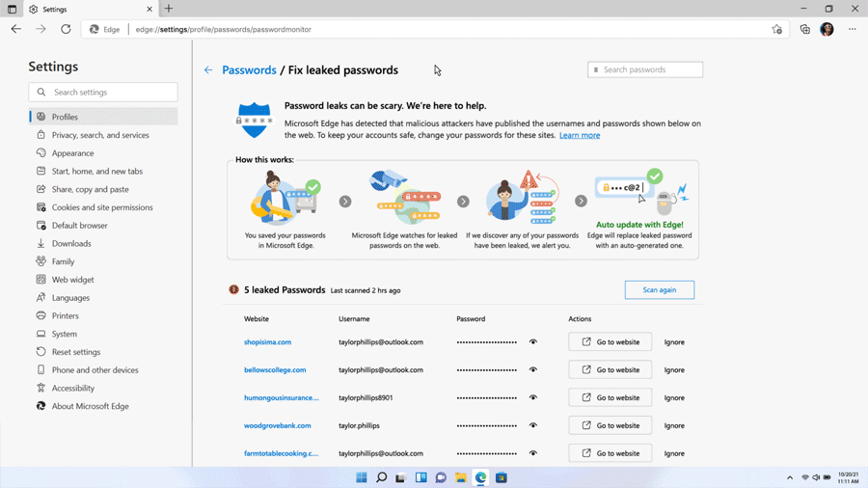This screenshot has width=868, height=488.
Task: Open Windows Start menu on taskbar
Action: (362, 477)
